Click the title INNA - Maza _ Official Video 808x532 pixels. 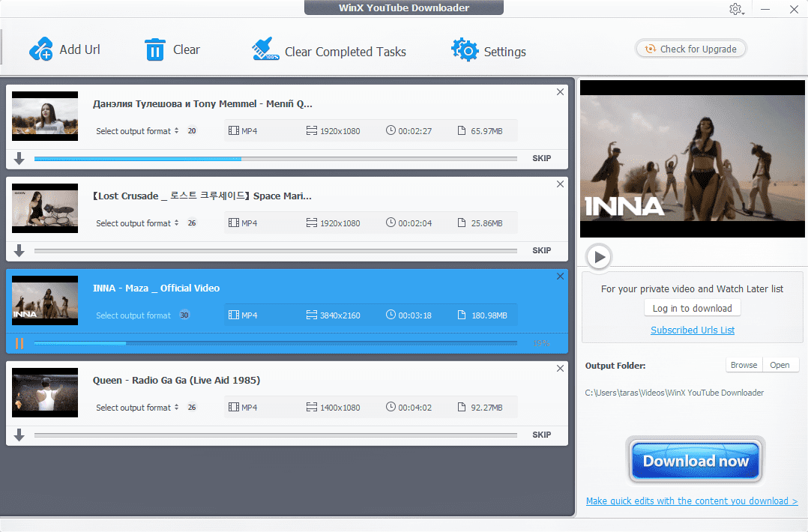click(156, 288)
